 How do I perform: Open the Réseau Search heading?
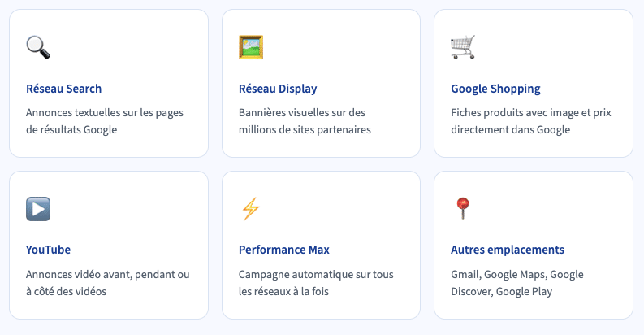[63, 89]
